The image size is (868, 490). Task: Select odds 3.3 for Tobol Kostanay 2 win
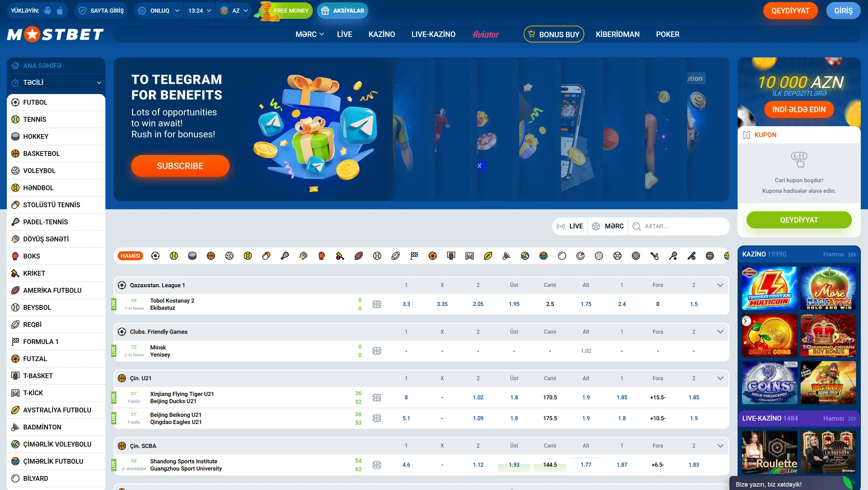[406, 304]
